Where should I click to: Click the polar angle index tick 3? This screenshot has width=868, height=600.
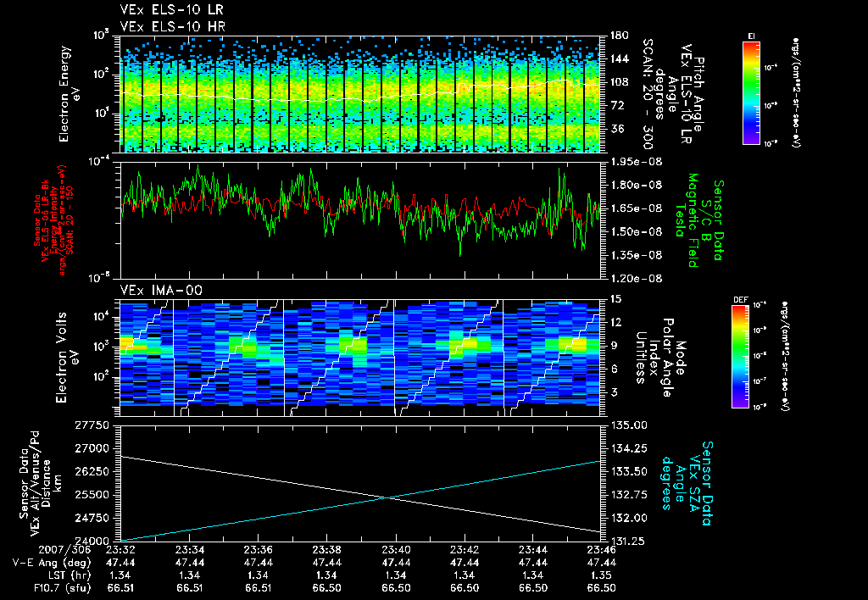[614, 392]
